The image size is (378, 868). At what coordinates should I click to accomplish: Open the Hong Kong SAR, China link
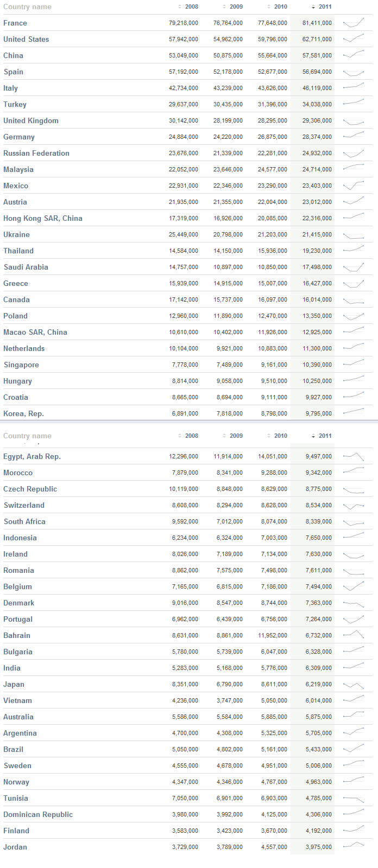[43, 218]
